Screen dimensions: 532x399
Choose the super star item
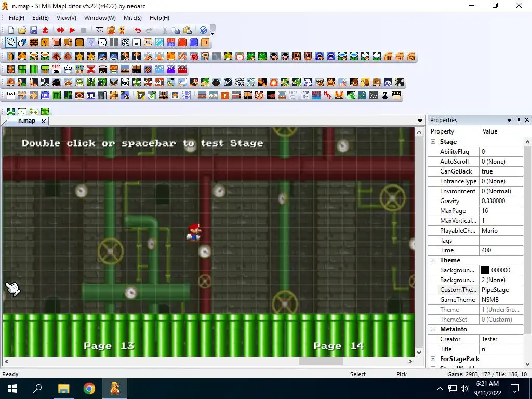pyautogui.click(x=79, y=57)
